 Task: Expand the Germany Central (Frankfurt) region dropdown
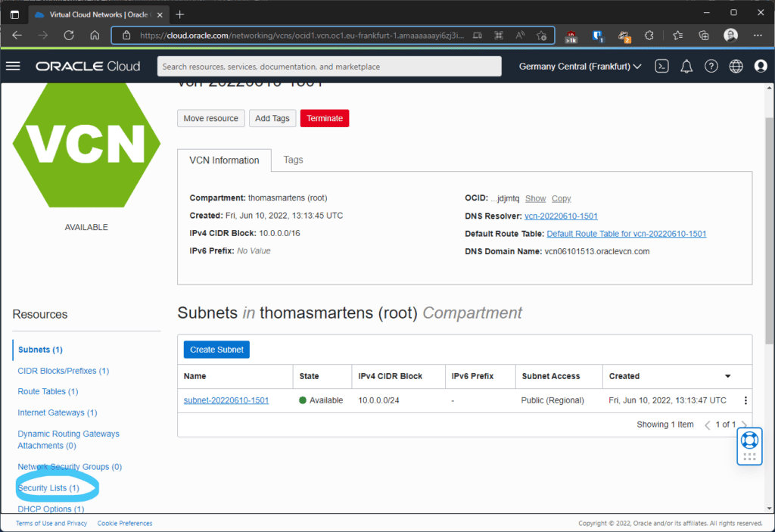tap(580, 66)
